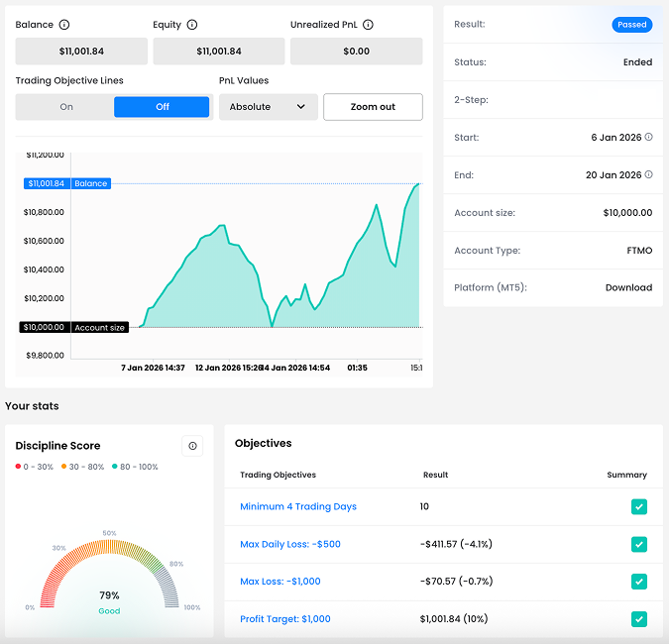
Task: Click the info icon beside Equity
Action: [192, 25]
